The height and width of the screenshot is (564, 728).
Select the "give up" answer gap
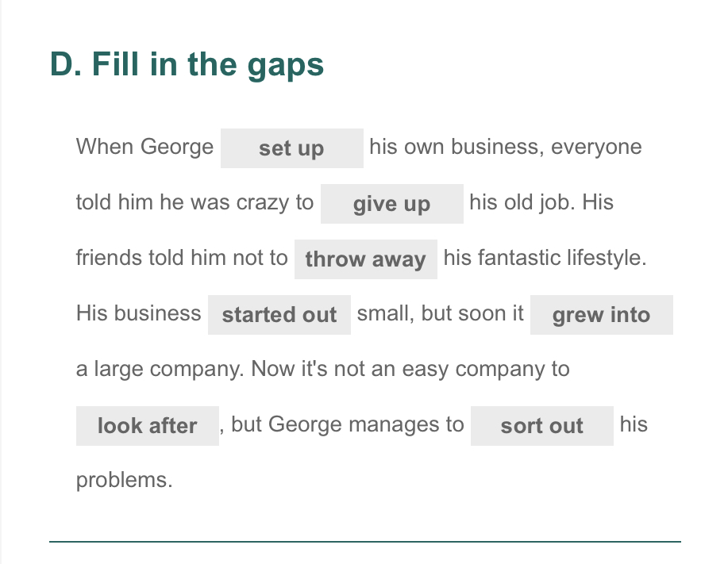click(391, 204)
